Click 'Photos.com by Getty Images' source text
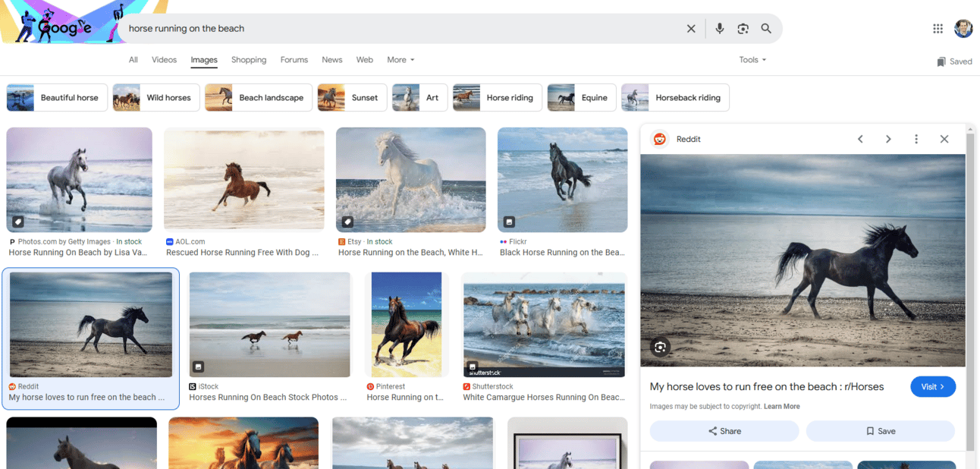This screenshot has height=469, width=980. click(64, 242)
